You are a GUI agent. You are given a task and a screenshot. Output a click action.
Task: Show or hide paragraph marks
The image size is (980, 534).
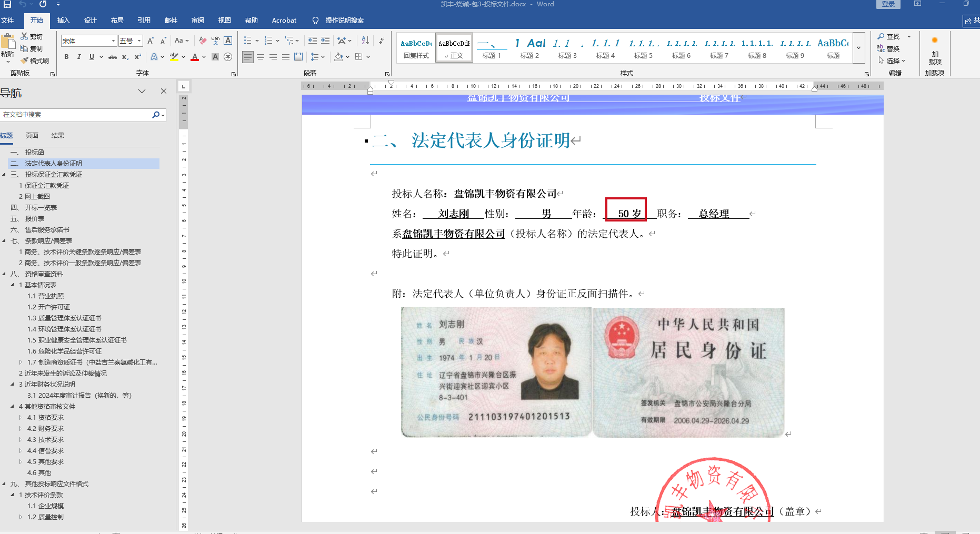point(382,41)
